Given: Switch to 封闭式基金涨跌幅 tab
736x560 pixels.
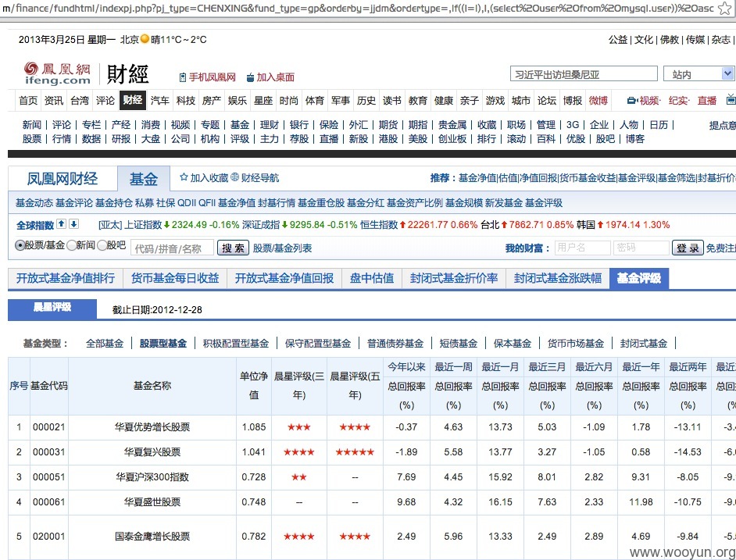Looking at the screenshot, I should coord(558,278).
